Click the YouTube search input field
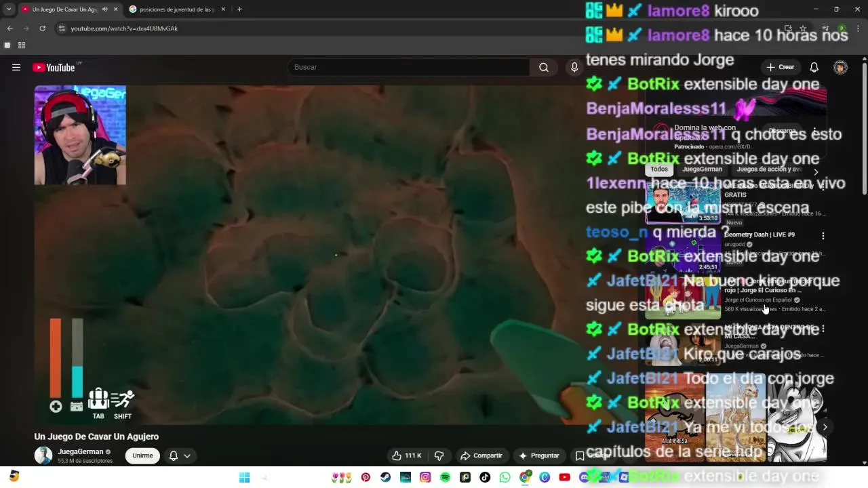The width and height of the screenshot is (868, 488). point(409,67)
